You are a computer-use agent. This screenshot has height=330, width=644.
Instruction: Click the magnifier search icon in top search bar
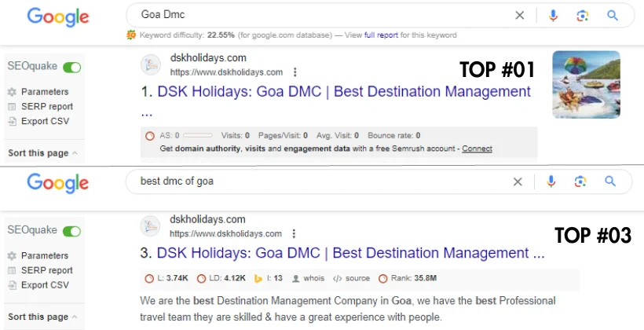point(612,15)
